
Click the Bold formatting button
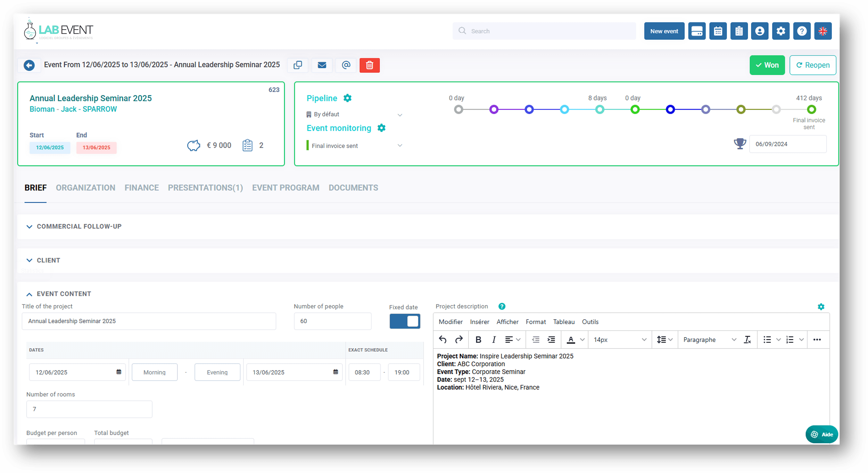pyautogui.click(x=478, y=340)
